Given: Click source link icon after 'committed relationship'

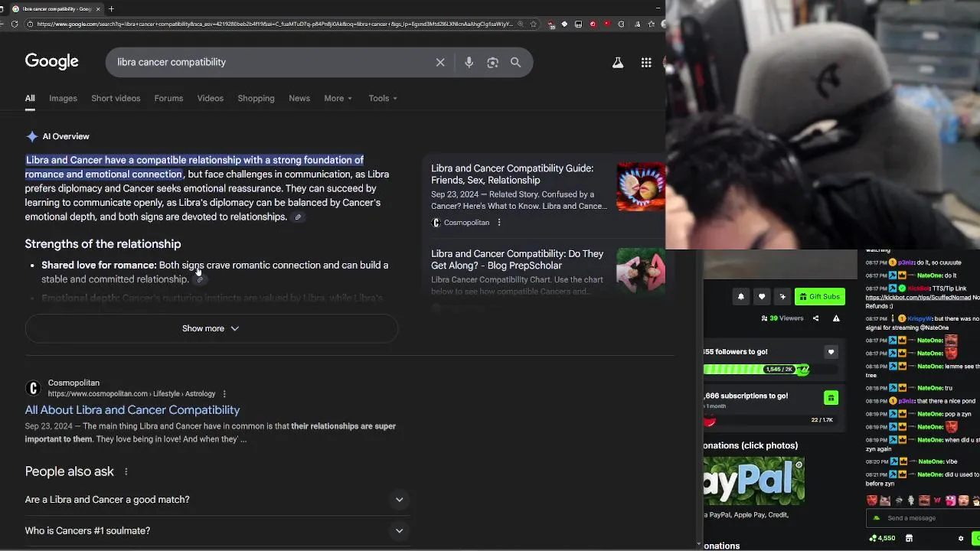Looking at the screenshot, I should (x=200, y=279).
